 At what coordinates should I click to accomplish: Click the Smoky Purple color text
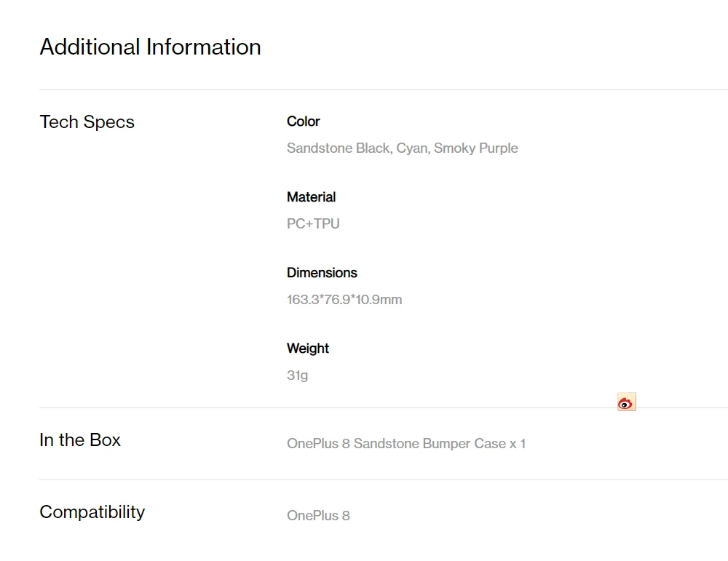(x=476, y=148)
